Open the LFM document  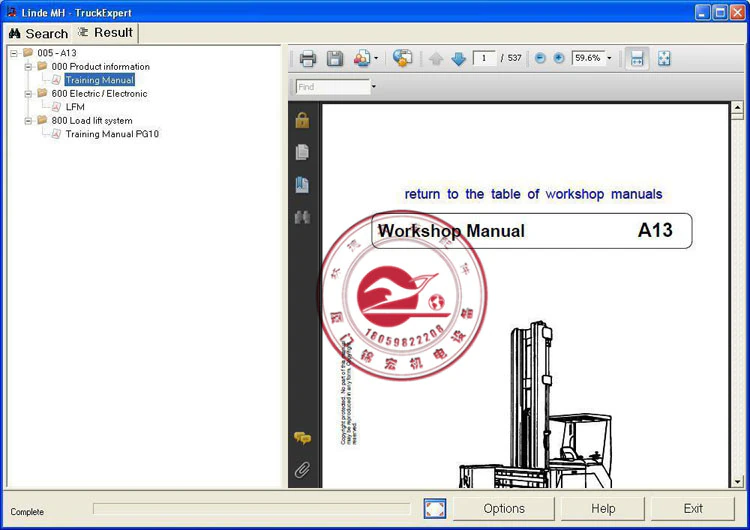point(75,107)
